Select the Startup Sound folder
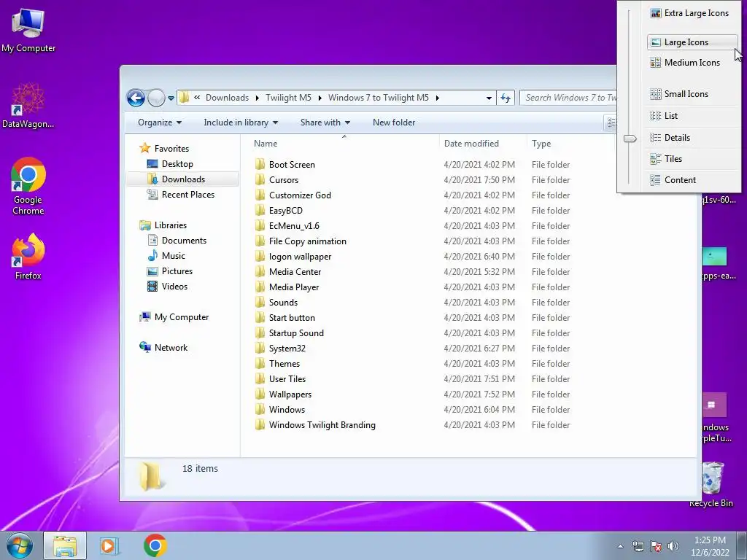 [x=296, y=332]
